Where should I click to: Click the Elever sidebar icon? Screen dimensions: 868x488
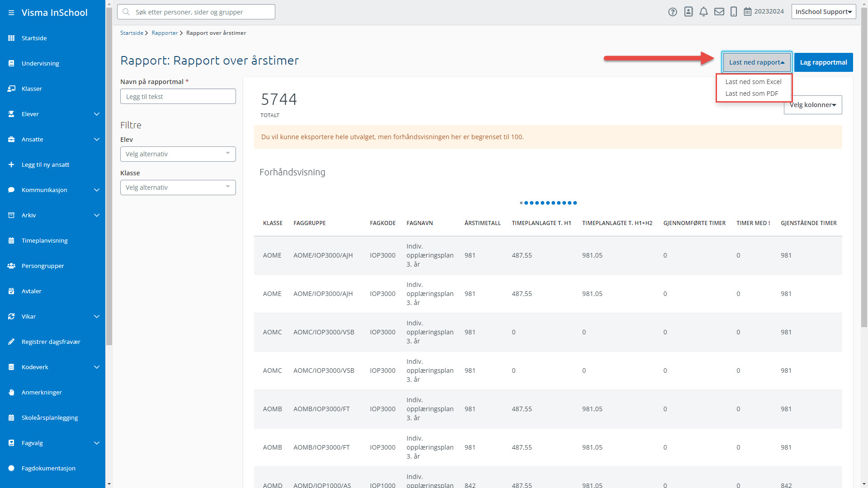[x=11, y=114]
